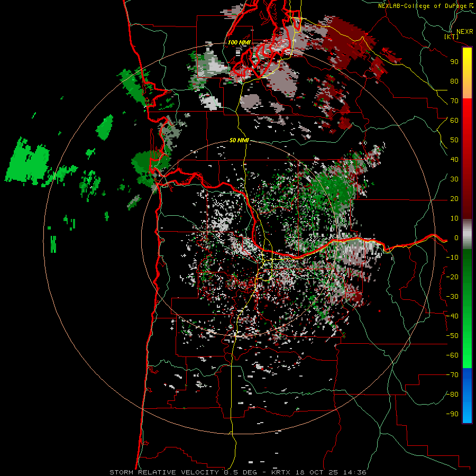Click the -90 scale label

click(452, 414)
